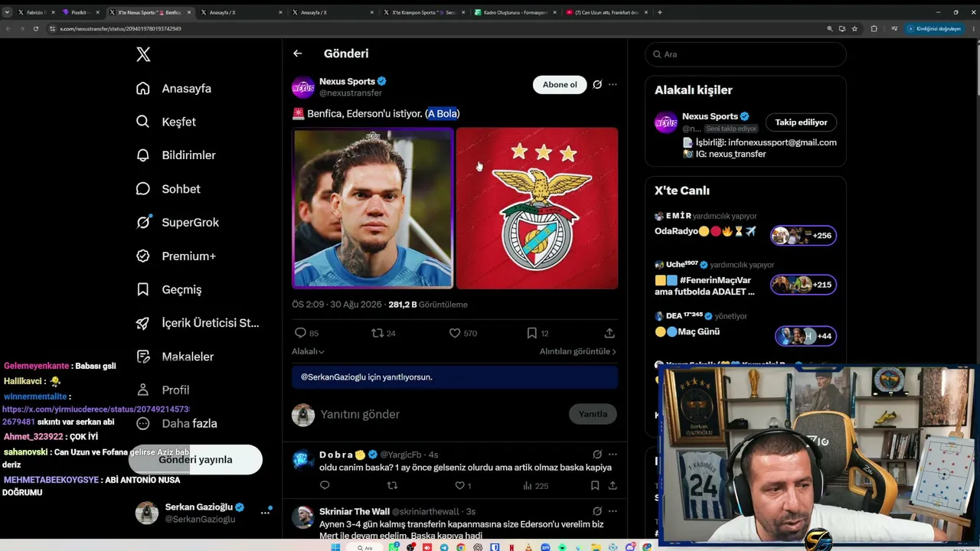Launch SuperGrok from the sidebar
Image resolution: width=980 pixels, height=551 pixels.
point(177,223)
